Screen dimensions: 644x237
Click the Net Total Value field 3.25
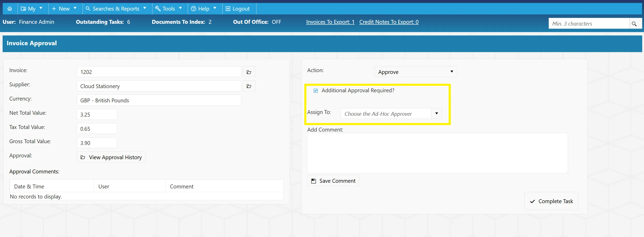click(97, 114)
